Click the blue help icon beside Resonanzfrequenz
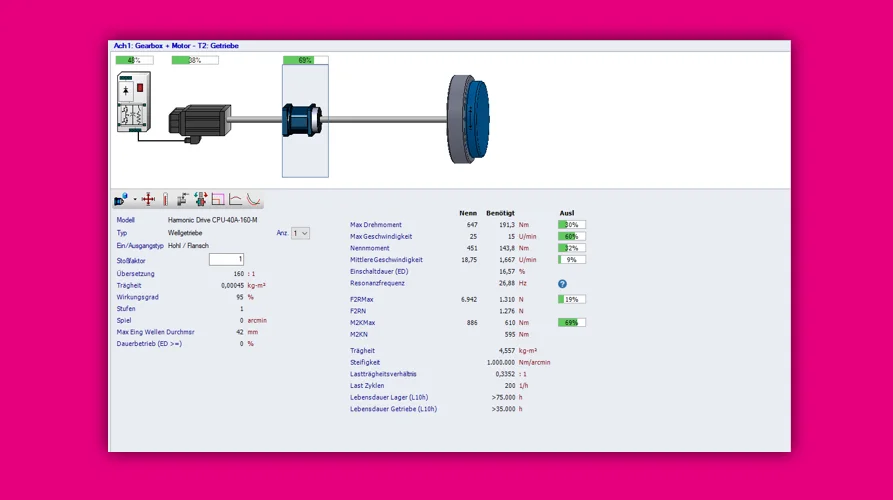The height and width of the screenshot is (500, 893). 562,284
